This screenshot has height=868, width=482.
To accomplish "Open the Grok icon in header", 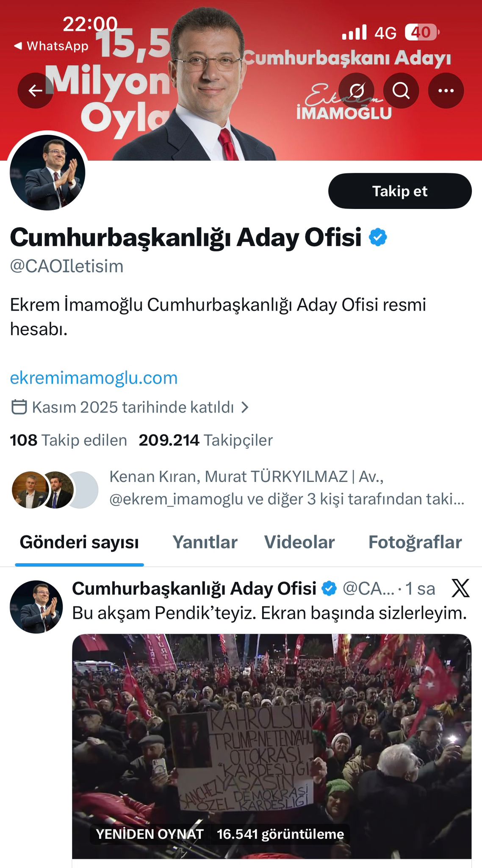I will 356,90.
